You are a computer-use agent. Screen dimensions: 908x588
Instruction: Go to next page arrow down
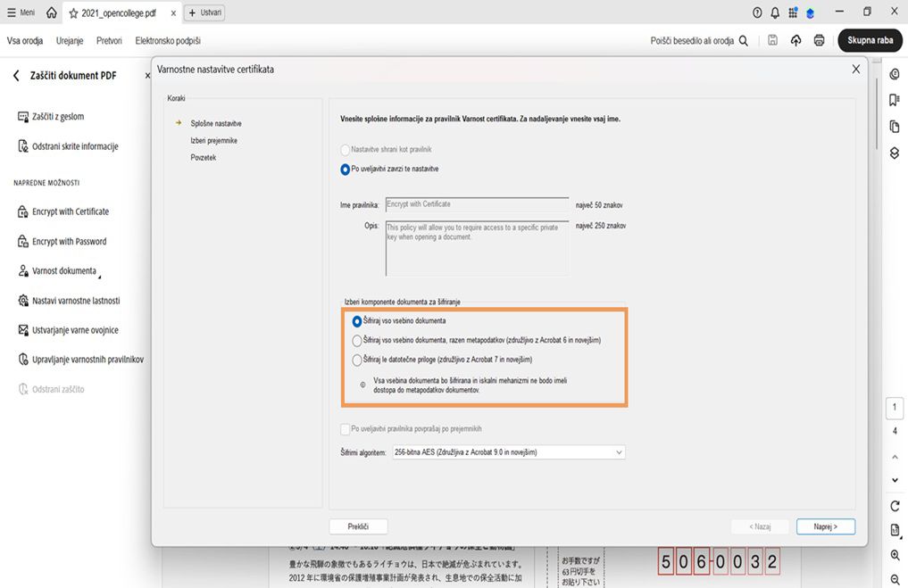point(895,480)
